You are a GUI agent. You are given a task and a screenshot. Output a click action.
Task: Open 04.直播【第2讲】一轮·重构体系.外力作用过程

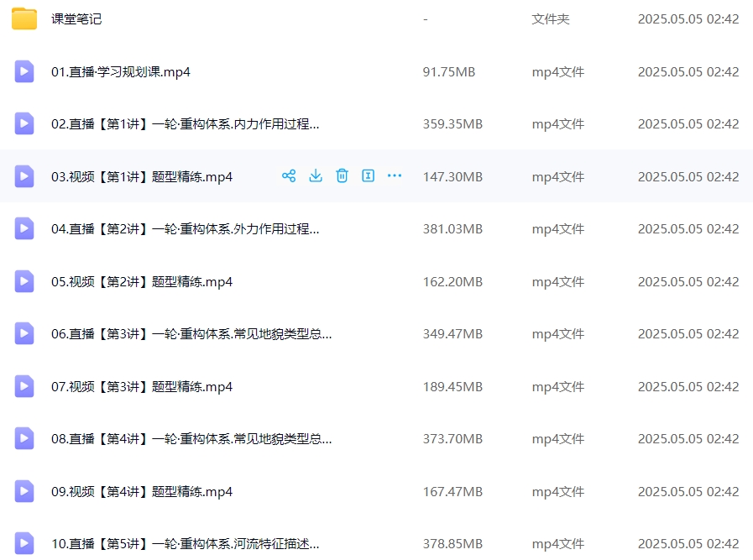point(185,229)
